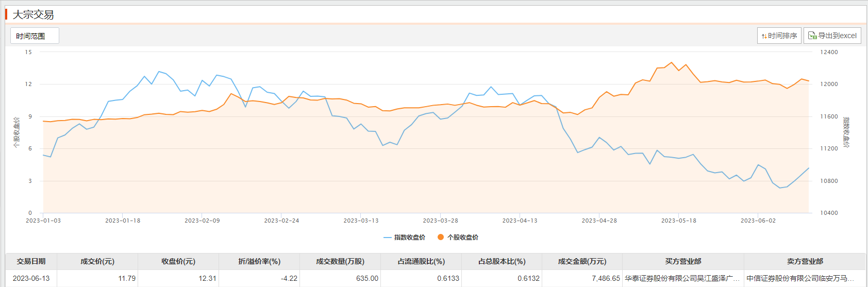Click the 买方营业部 column header
The image size is (868, 287).
tap(683, 261)
